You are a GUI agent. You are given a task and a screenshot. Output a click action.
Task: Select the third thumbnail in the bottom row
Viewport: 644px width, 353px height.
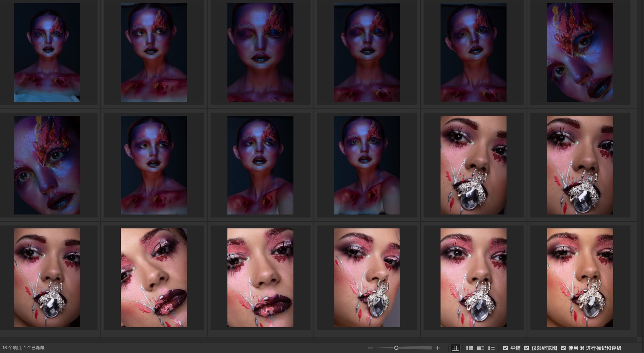click(260, 278)
